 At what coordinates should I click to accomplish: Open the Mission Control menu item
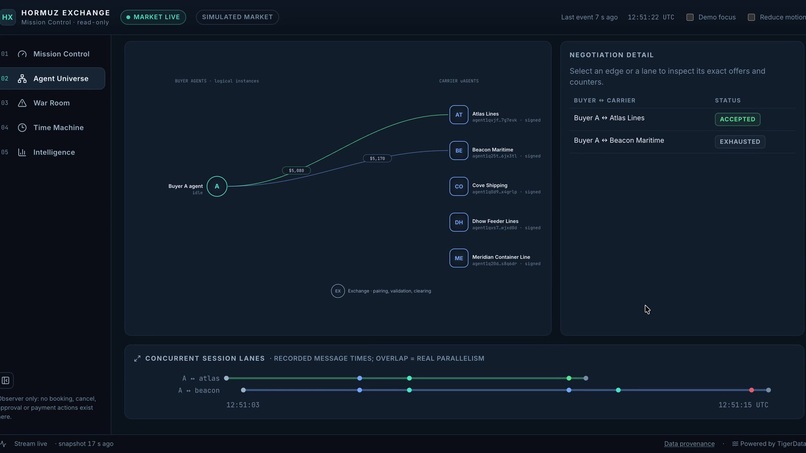[52, 54]
